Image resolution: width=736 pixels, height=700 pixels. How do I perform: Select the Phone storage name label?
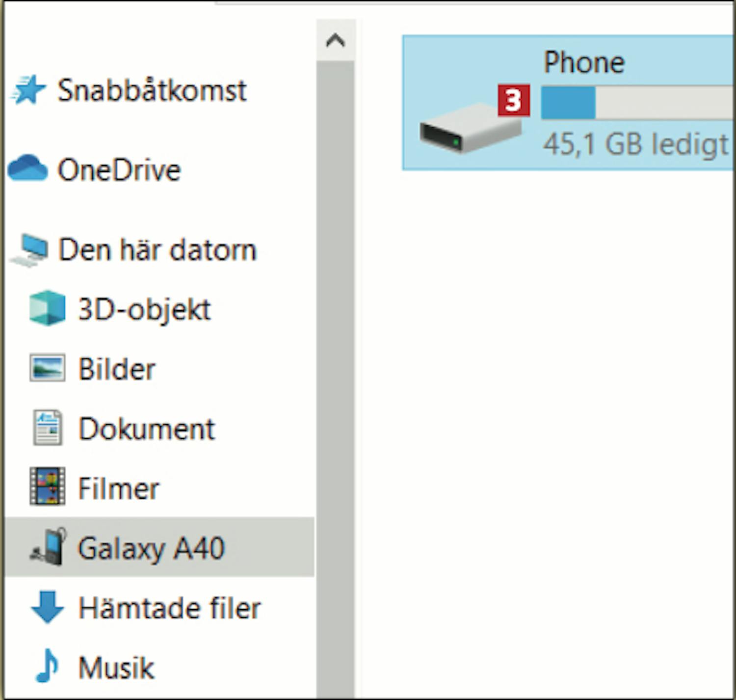coord(584,62)
